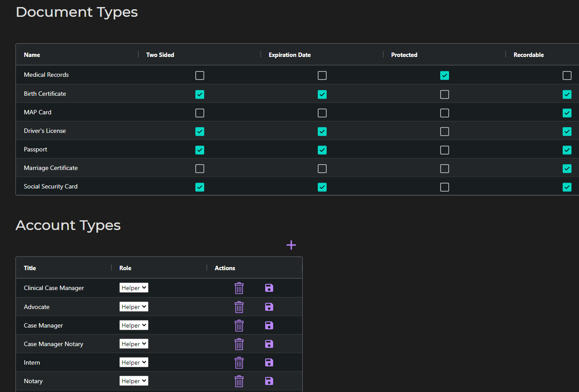Toggle Expiration Date for Birth Certificate

point(322,94)
